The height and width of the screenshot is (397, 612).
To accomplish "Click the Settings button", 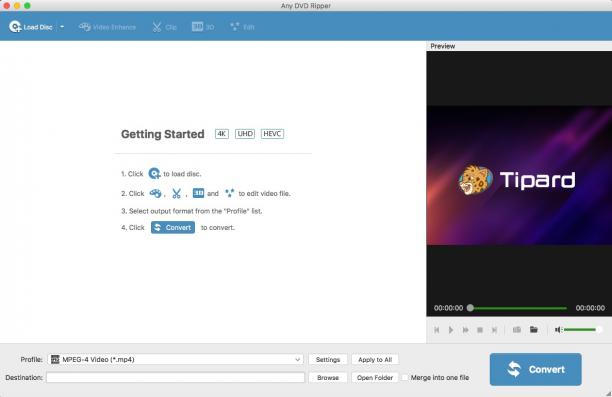I will click(x=328, y=360).
